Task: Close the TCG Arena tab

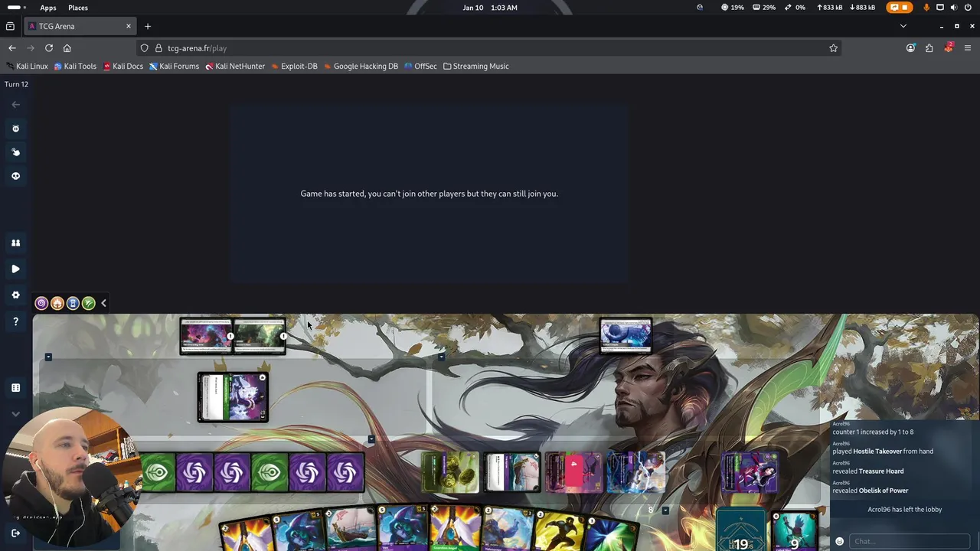Action: point(128,26)
